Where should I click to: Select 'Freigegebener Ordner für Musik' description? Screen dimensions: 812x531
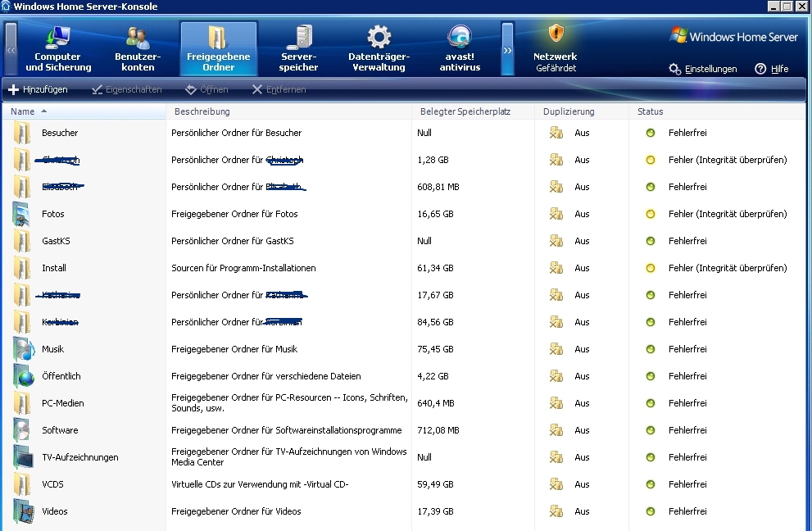click(x=234, y=349)
